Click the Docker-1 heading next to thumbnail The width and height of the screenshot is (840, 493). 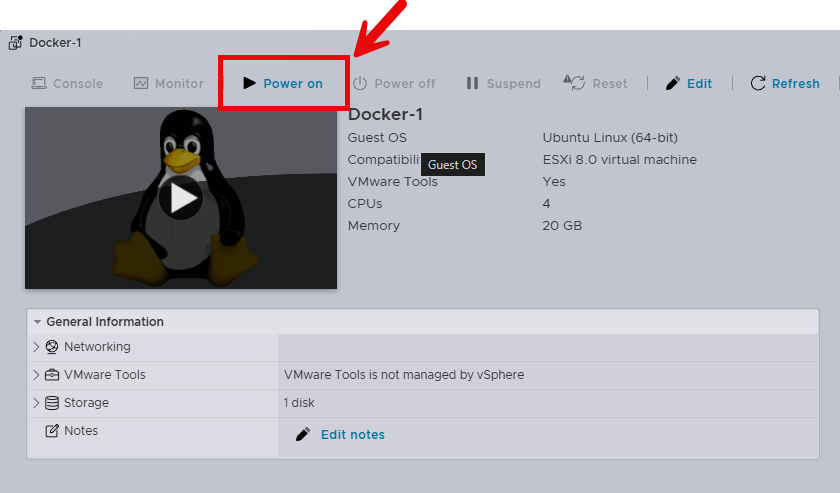coord(385,114)
